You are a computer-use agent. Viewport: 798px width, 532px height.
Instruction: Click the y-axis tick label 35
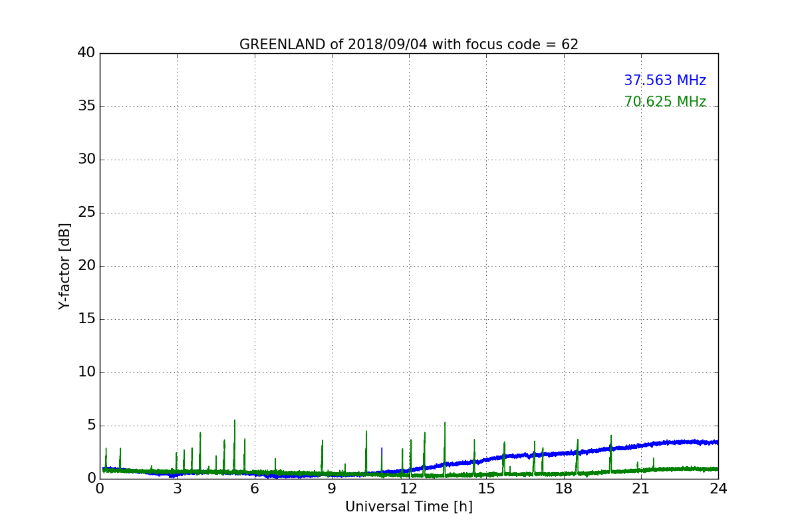coord(86,106)
